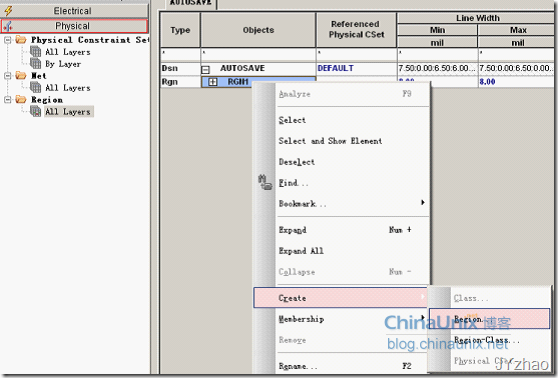
Task: Click the Objects column header
Action: coord(258,30)
